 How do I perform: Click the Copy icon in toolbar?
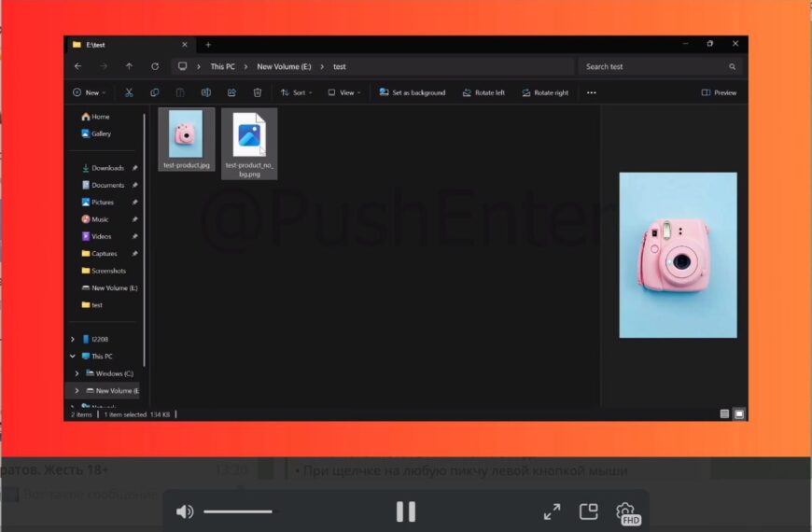155,92
